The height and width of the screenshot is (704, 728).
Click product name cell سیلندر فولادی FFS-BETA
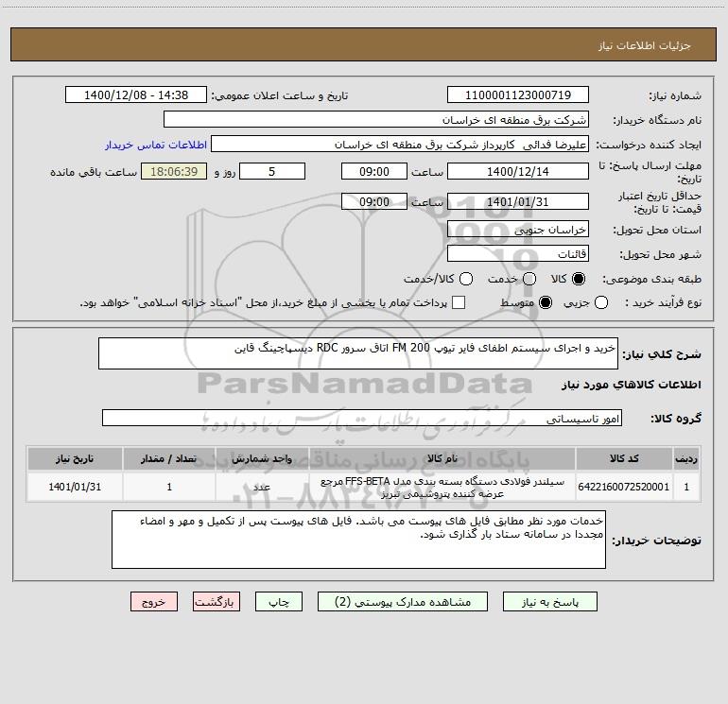click(442, 488)
